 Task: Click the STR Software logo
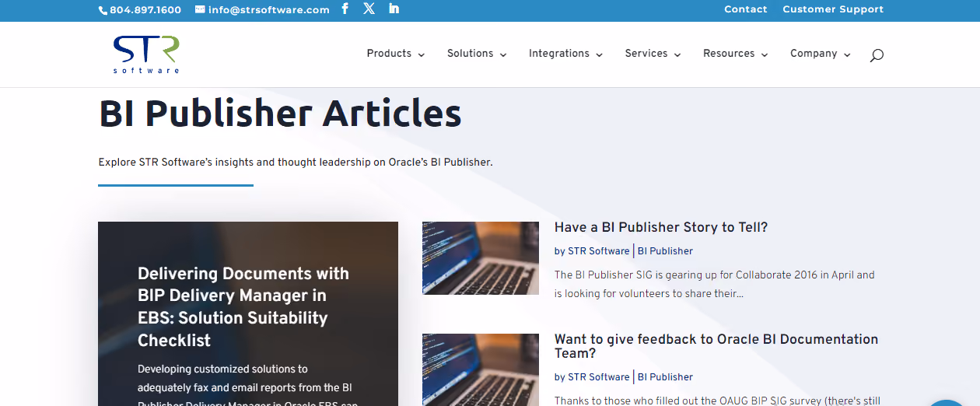145,54
